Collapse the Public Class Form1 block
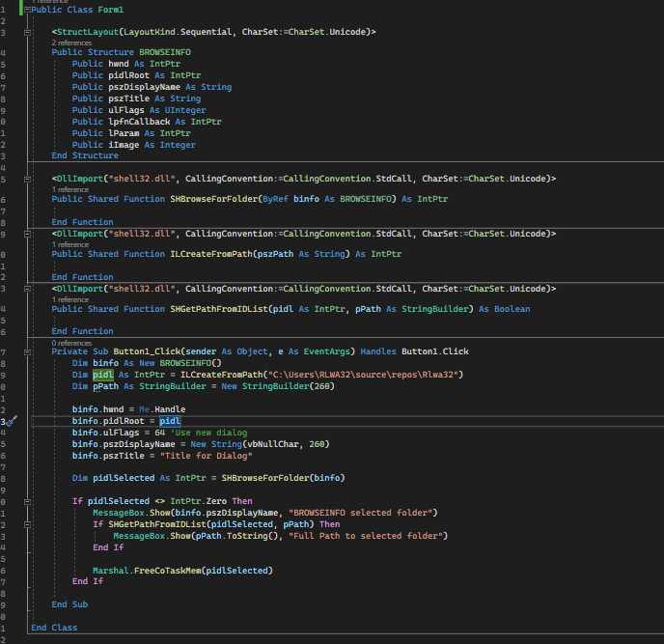The height and width of the screenshot is (644, 664). point(28,10)
